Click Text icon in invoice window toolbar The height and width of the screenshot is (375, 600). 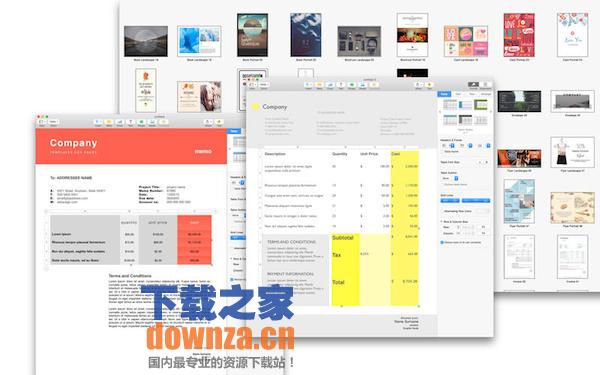[341, 85]
